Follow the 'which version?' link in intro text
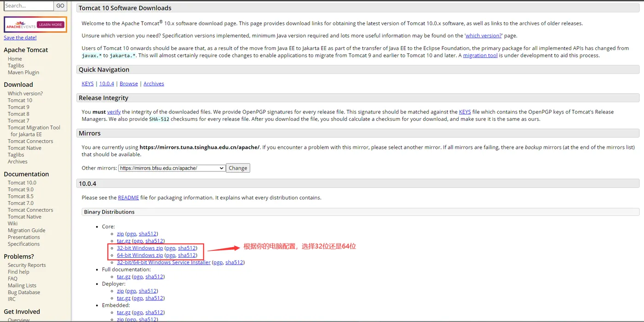Viewport: 644px width, 322px height. 483,35
